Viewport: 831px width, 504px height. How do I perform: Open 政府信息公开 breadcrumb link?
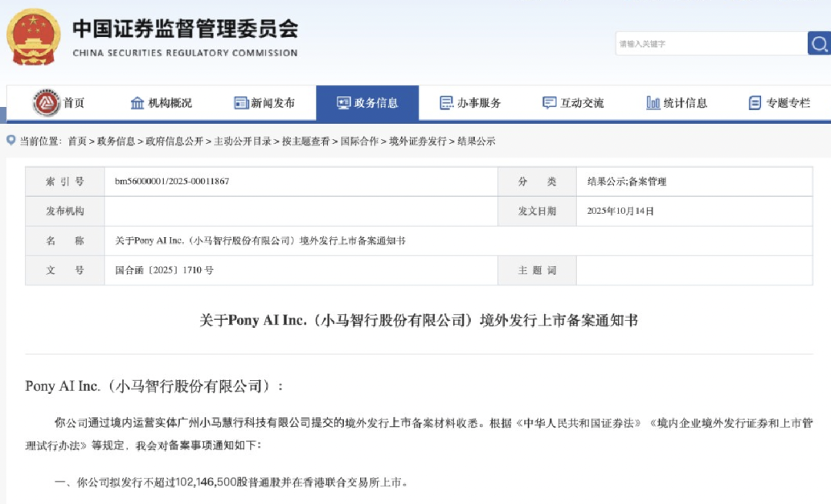point(175,141)
